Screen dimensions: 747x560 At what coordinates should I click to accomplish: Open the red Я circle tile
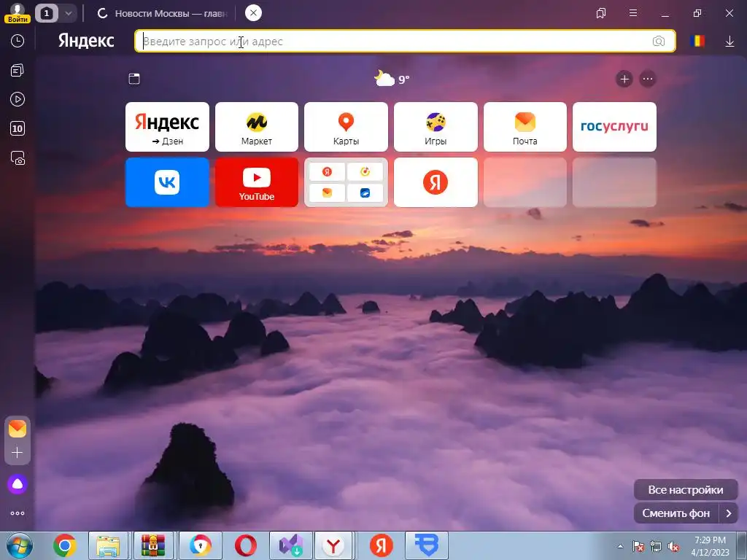click(436, 182)
